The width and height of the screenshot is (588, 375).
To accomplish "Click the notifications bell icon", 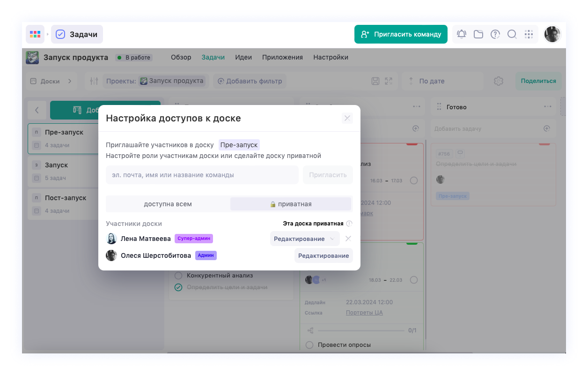I will (x=462, y=34).
